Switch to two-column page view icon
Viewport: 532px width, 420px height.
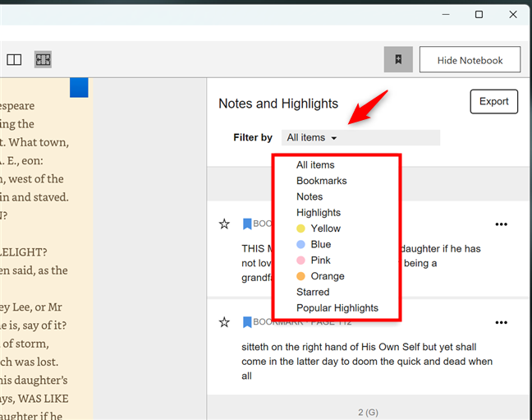(x=43, y=60)
